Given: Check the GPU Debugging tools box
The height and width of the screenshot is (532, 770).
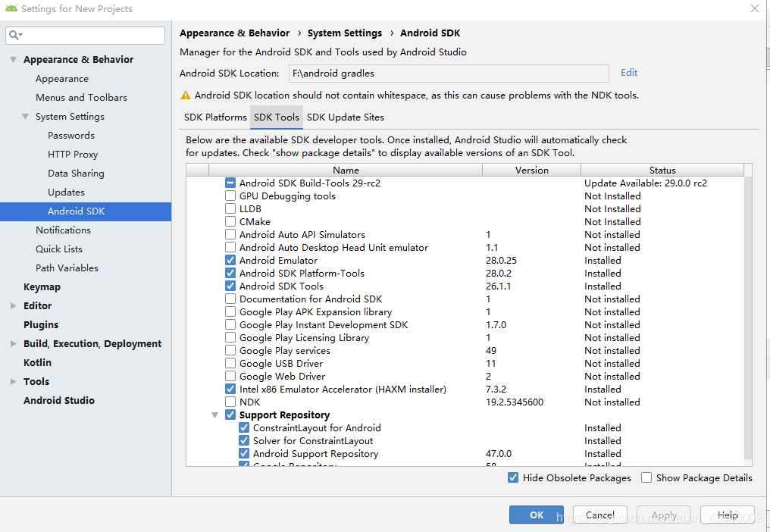Looking at the screenshot, I should coord(230,196).
